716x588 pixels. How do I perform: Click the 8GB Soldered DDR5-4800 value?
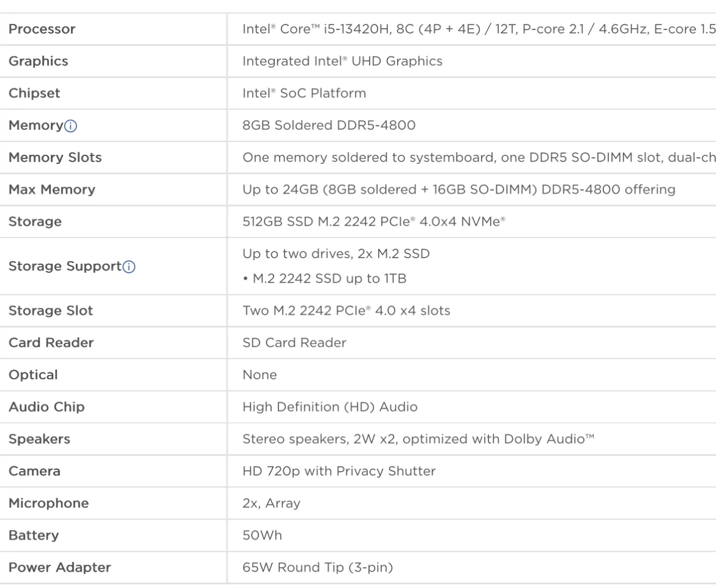pos(329,125)
